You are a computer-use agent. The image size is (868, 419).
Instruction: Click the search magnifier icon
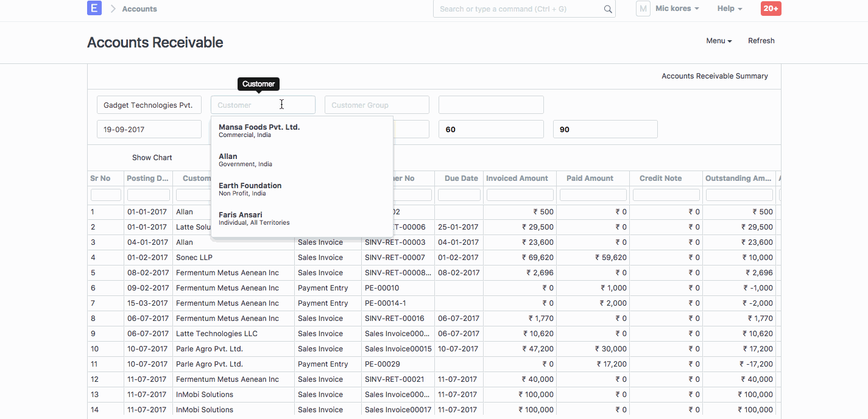click(x=608, y=9)
